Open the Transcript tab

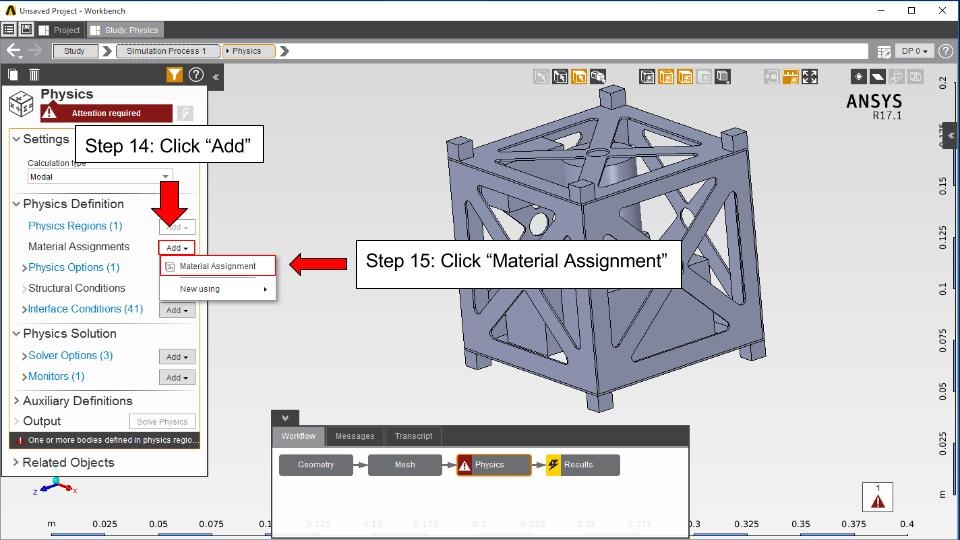pyautogui.click(x=413, y=436)
